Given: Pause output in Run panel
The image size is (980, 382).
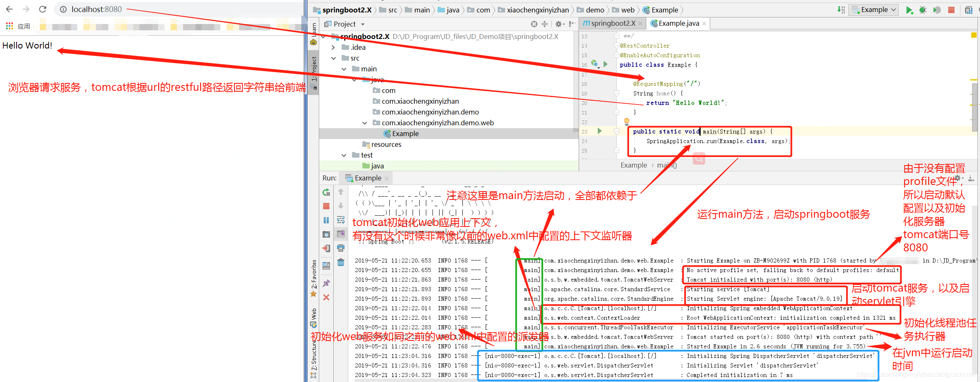Looking at the screenshot, I should coord(326,220).
